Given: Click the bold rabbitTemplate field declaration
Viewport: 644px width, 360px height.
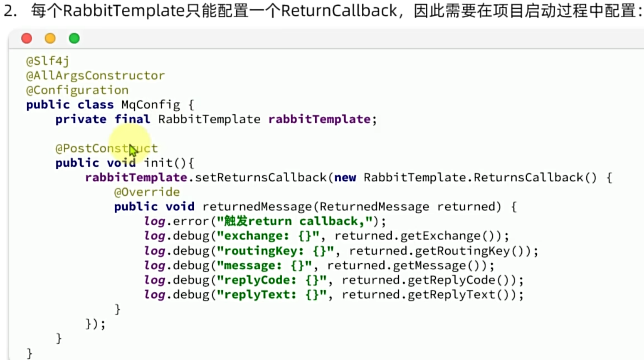Looking at the screenshot, I should [x=319, y=119].
